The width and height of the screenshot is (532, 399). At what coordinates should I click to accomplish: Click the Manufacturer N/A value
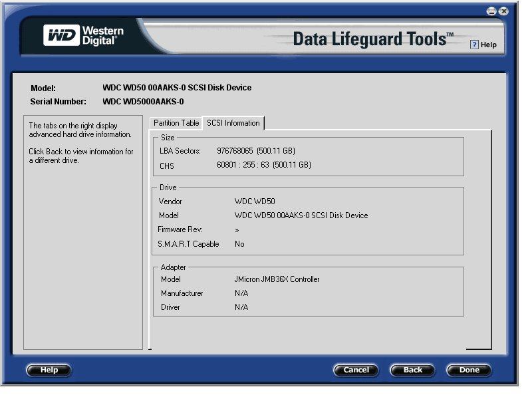pos(241,293)
